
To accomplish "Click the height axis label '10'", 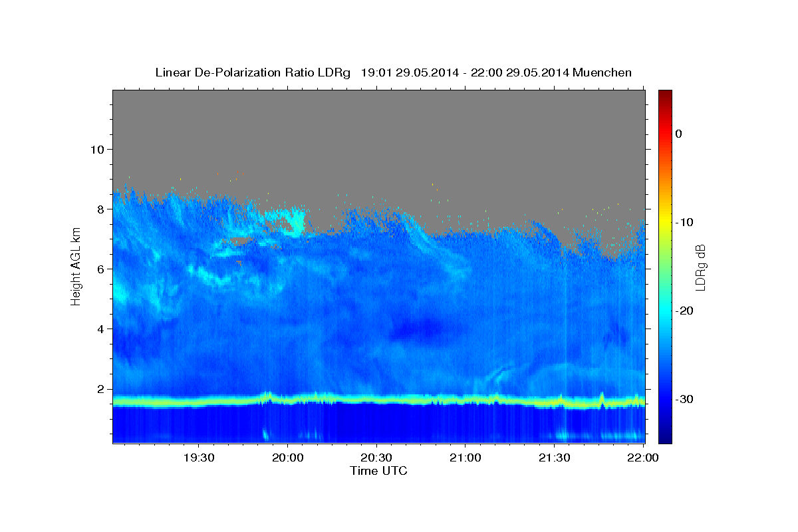I will coord(98,149).
